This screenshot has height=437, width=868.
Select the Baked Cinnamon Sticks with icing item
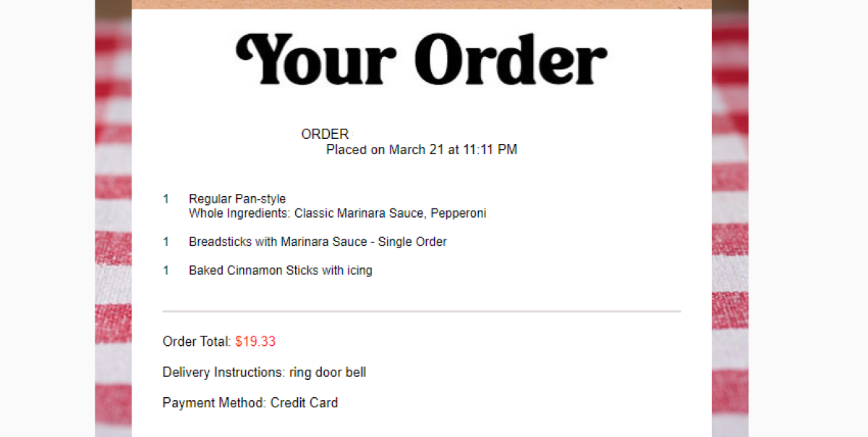coord(281,271)
